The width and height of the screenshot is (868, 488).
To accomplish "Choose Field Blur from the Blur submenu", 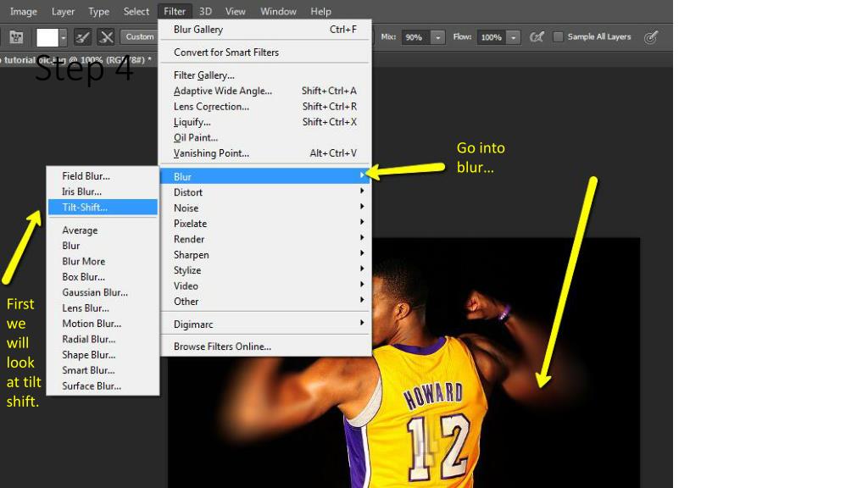I will pos(103,176).
